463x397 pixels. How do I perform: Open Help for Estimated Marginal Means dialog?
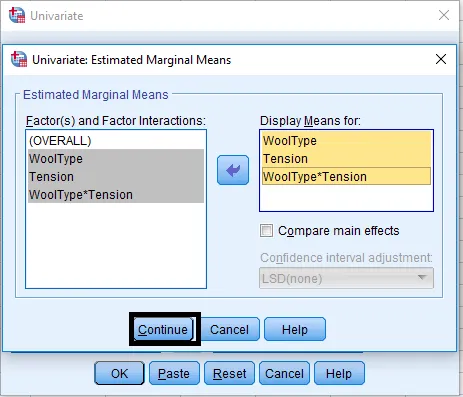pos(295,329)
